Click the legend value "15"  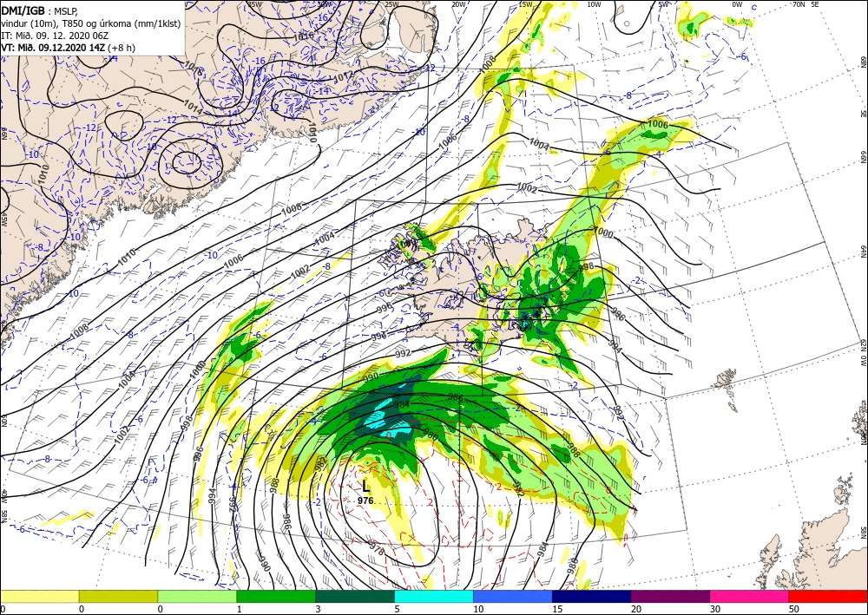tap(557, 609)
